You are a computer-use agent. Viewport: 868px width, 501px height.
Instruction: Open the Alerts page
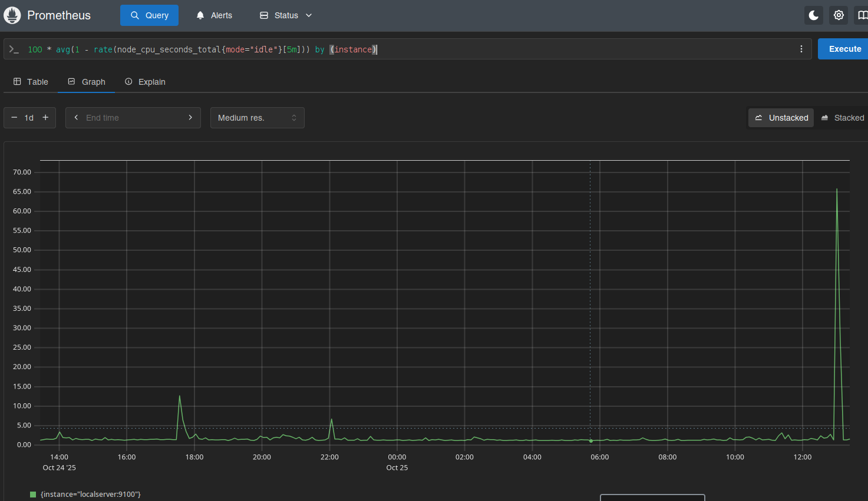(214, 15)
